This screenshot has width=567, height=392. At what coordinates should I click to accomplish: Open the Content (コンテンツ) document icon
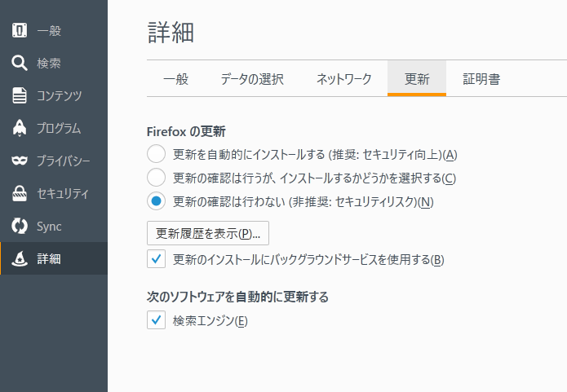20,96
